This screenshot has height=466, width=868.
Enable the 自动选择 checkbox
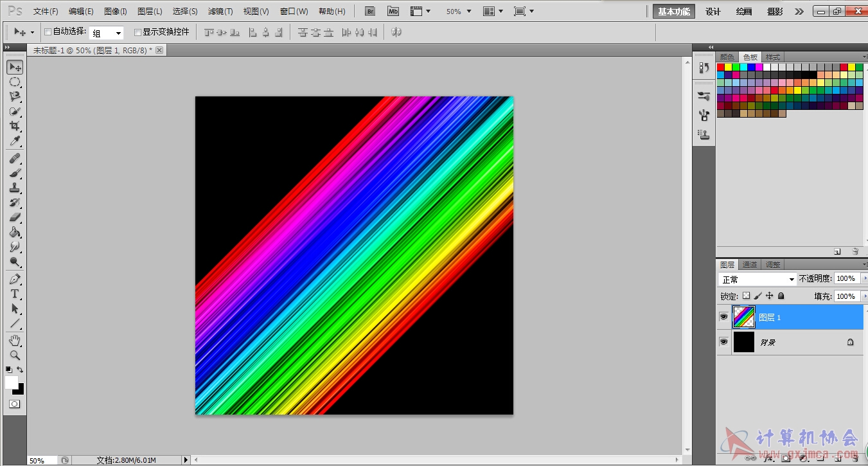tap(48, 32)
